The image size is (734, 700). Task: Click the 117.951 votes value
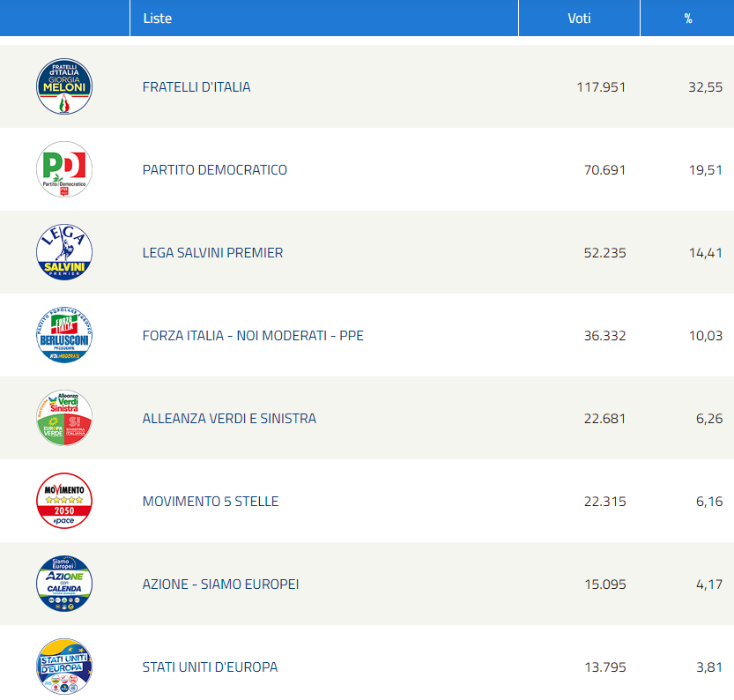click(x=601, y=87)
